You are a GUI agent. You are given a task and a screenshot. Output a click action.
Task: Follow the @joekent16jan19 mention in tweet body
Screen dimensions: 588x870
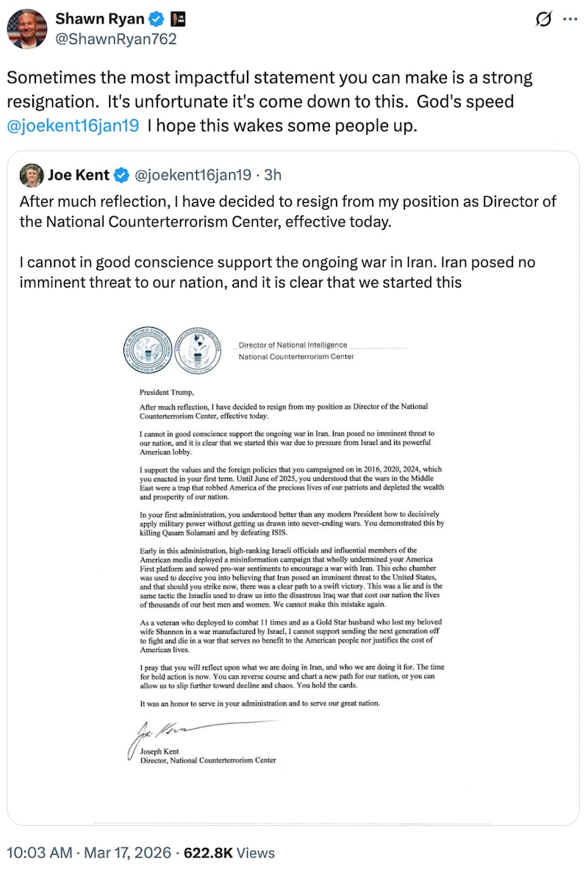coord(72,126)
